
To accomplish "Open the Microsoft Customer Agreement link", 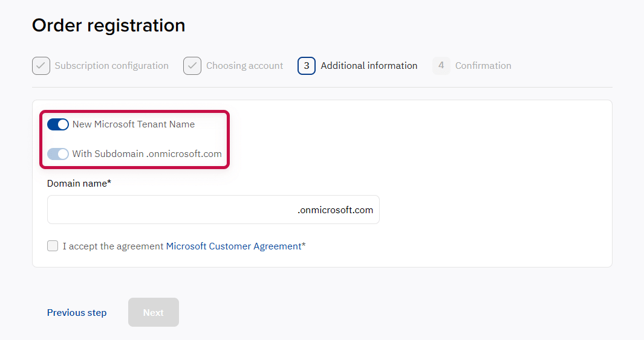I will coord(233,246).
